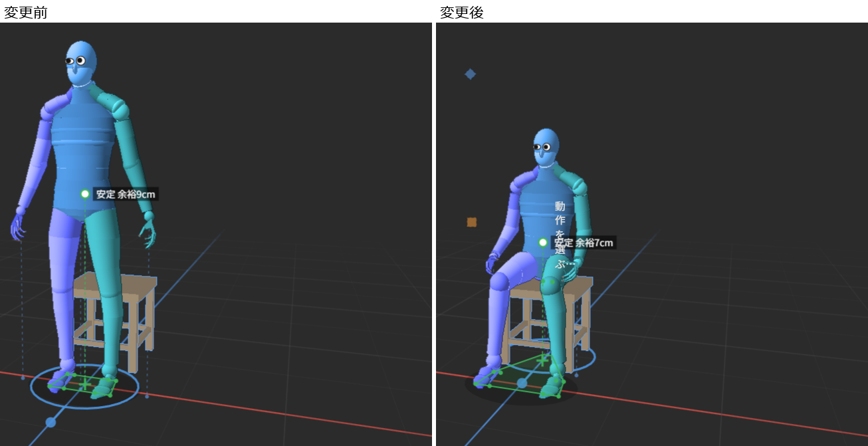Click the green plus marker in 変更前 view
This screenshot has height=446, width=868.
85,384
